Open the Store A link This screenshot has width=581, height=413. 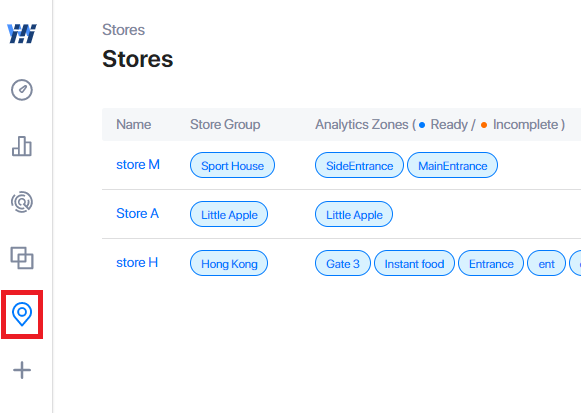[x=137, y=214]
